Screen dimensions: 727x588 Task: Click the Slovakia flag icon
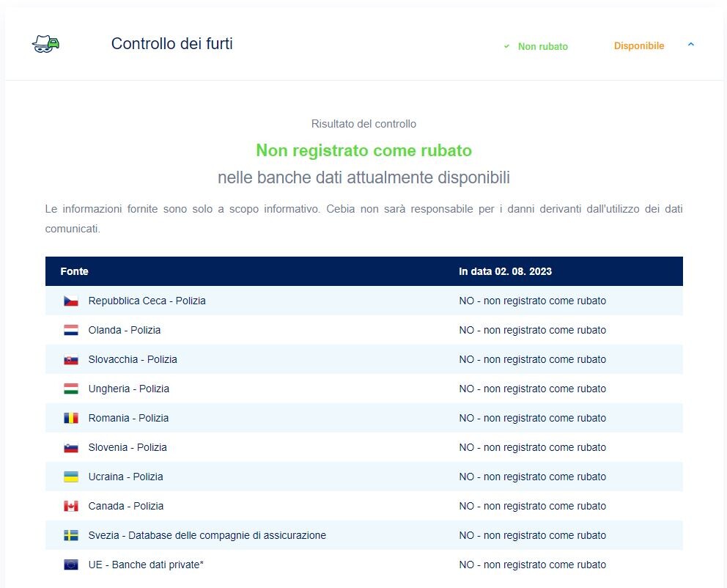[71, 359]
